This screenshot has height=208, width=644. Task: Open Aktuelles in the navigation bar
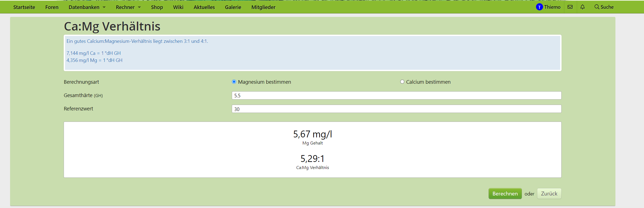(204, 7)
